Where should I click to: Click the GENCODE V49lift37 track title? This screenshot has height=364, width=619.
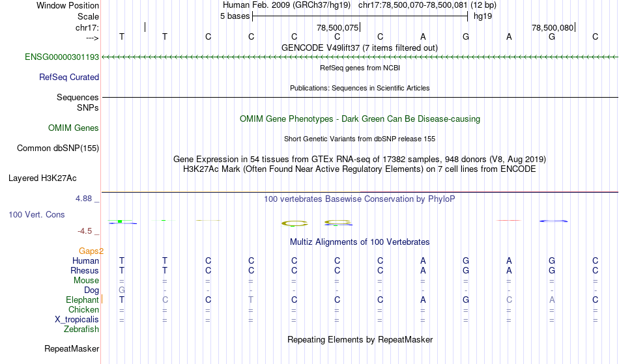(359, 48)
